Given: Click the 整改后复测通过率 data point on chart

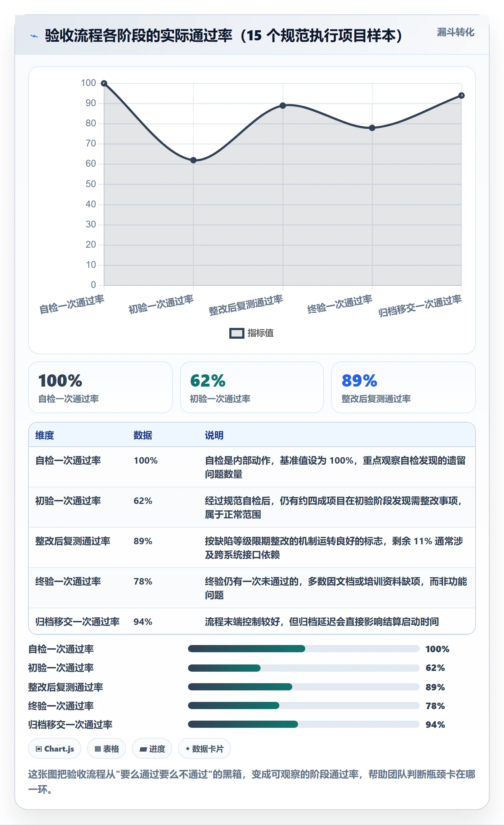Looking at the screenshot, I should pyautogui.click(x=283, y=106).
